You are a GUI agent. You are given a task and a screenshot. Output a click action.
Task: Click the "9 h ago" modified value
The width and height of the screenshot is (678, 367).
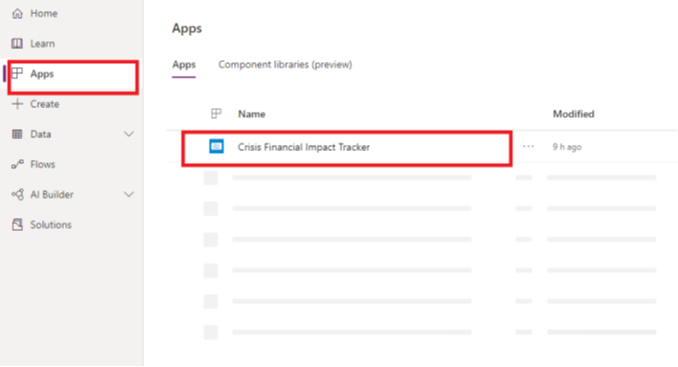[567, 147]
